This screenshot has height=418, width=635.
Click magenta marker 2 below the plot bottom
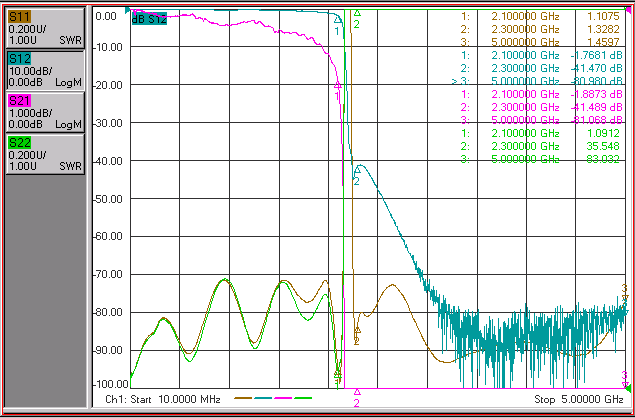click(x=356, y=398)
